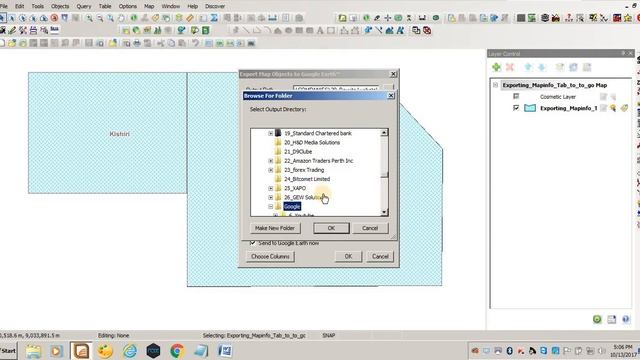Open the Ruler measuring tool
This screenshot has height=360, width=640.
190,18
